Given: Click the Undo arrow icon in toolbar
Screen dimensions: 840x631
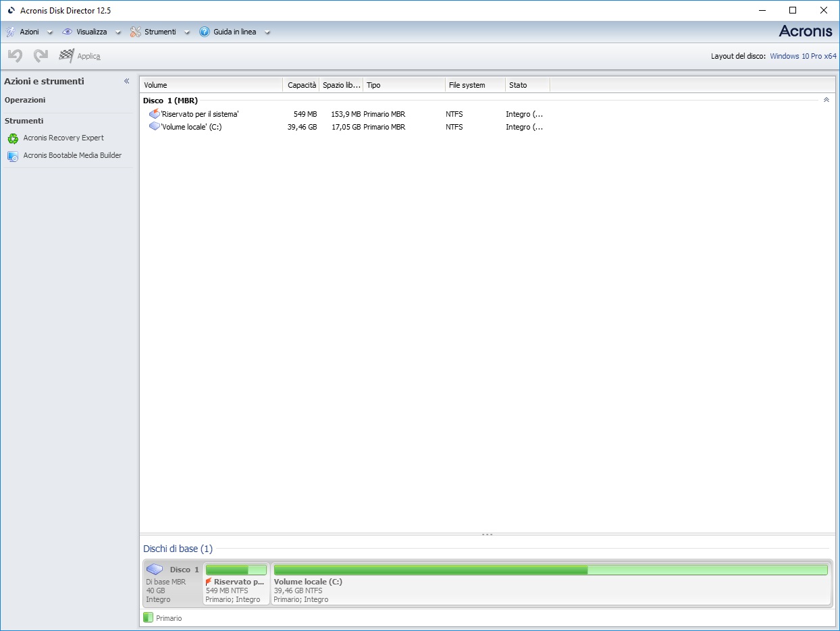Looking at the screenshot, I should pyautogui.click(x=15, y=56).
